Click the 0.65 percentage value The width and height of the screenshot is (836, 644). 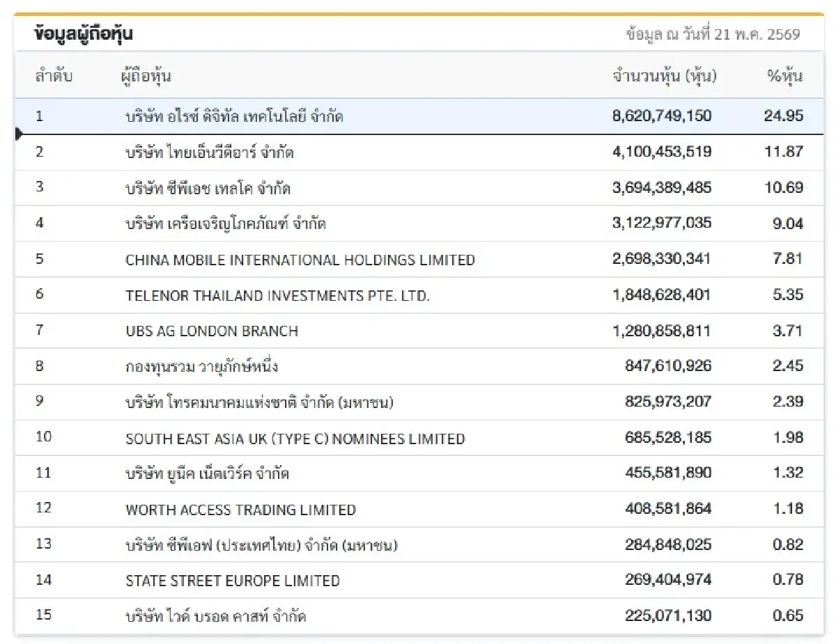point(788,615)
